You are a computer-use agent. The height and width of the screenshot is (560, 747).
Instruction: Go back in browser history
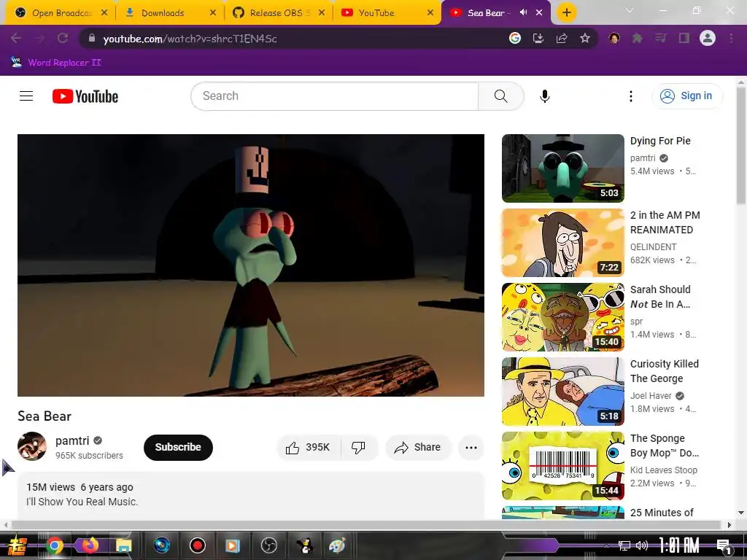coord(16,38)
